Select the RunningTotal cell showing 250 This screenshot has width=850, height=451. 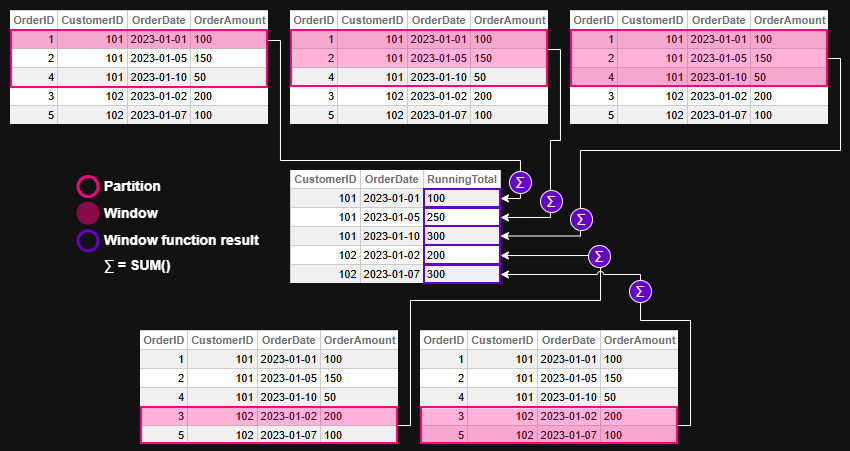coord(461,217)
